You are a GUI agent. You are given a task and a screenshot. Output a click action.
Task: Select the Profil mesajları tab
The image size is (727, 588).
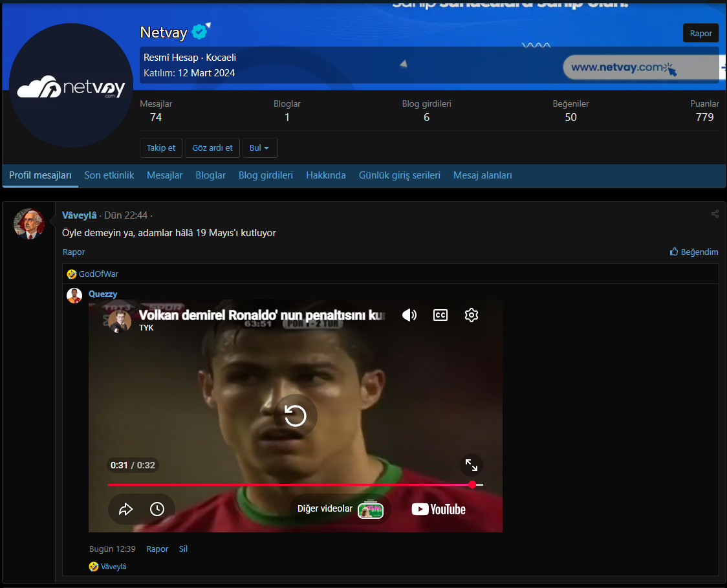point(40,175)
